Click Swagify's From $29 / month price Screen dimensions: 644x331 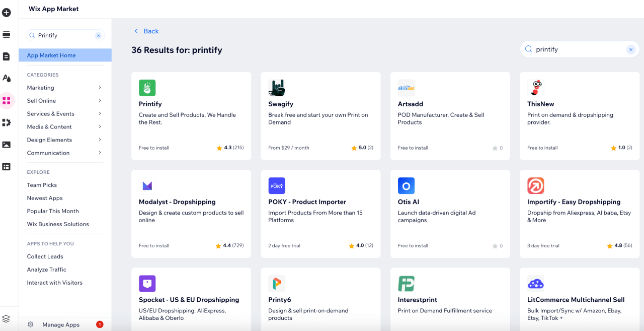289,148
